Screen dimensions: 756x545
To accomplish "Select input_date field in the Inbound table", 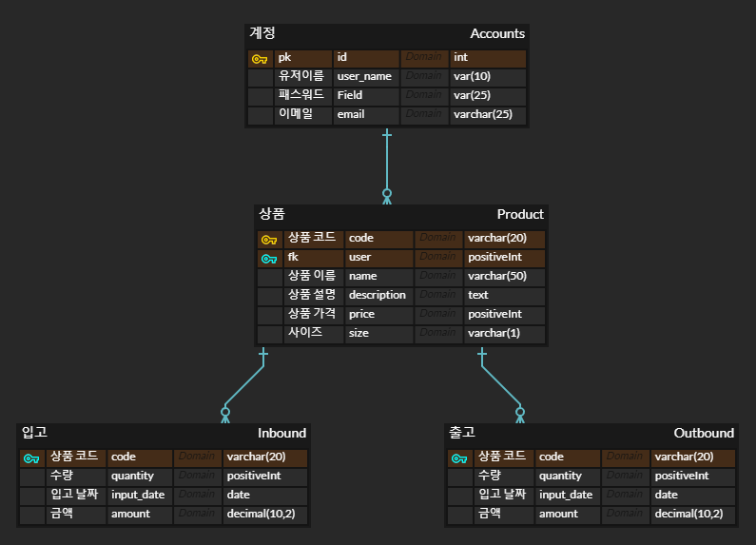I will [138, 495].
